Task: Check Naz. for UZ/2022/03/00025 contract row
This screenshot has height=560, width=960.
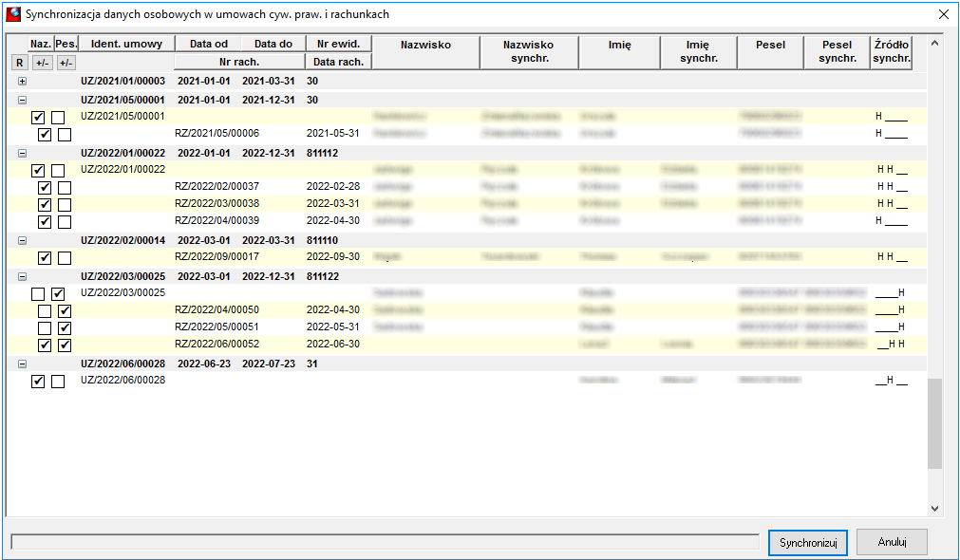Action: (38, 294)
